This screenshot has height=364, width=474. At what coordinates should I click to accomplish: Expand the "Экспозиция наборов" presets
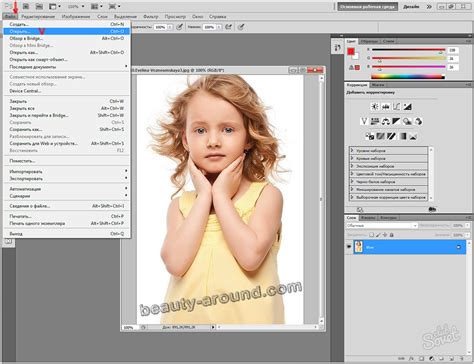point(352,166)
